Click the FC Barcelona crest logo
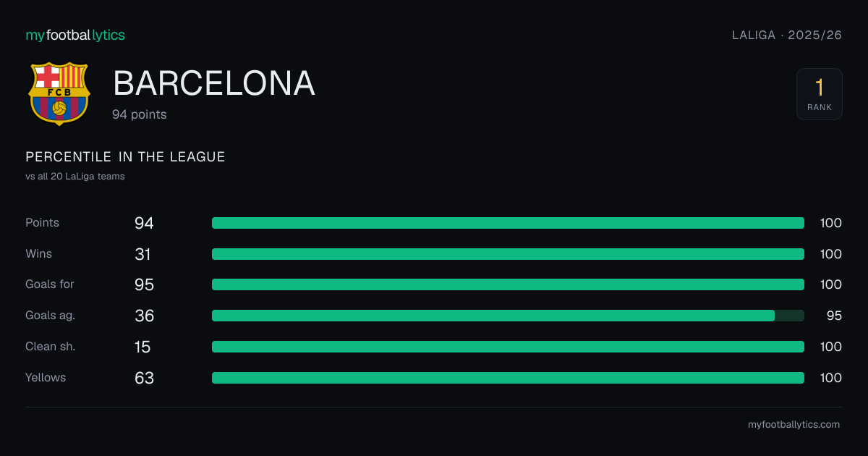This screenshot has height=456, width=868. [59, 93]
